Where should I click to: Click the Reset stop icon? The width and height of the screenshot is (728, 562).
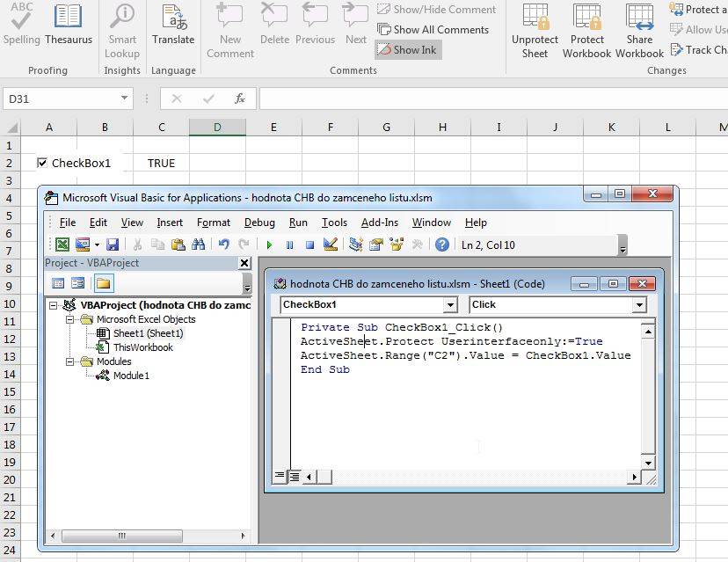point(309,245)
